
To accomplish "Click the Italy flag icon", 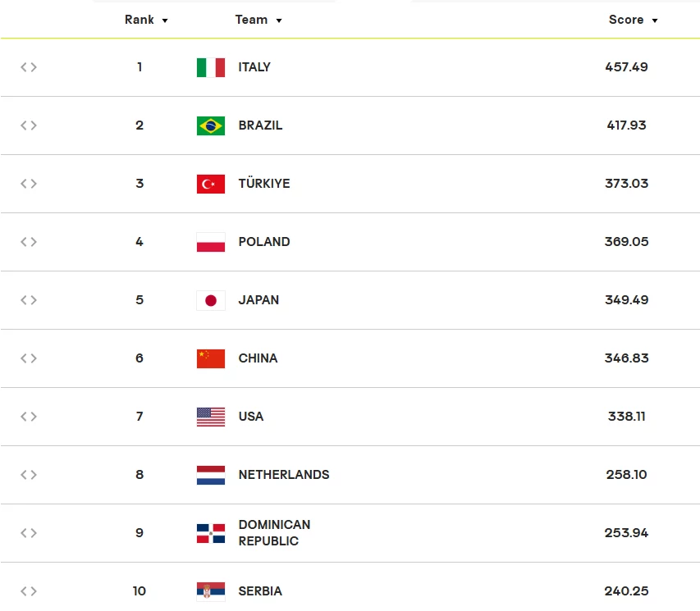I will [211, 67].
